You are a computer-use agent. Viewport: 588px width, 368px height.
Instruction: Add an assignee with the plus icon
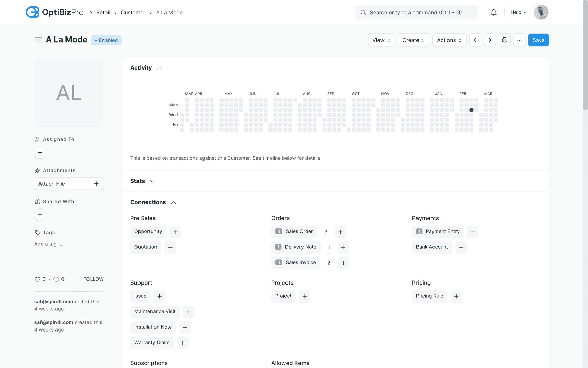40,153
